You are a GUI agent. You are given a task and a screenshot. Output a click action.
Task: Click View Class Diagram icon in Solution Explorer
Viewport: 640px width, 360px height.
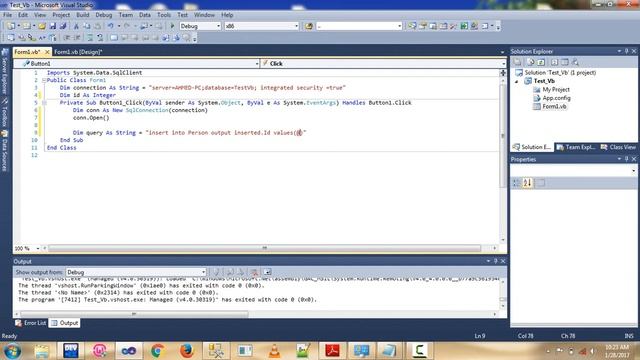point(575,62)
